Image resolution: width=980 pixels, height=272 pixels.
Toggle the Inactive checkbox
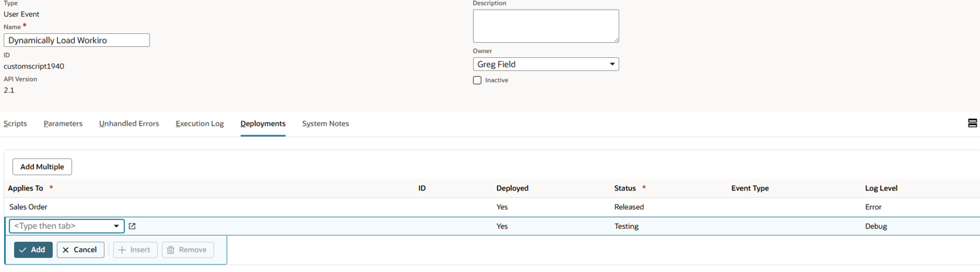tap(477, 80)
